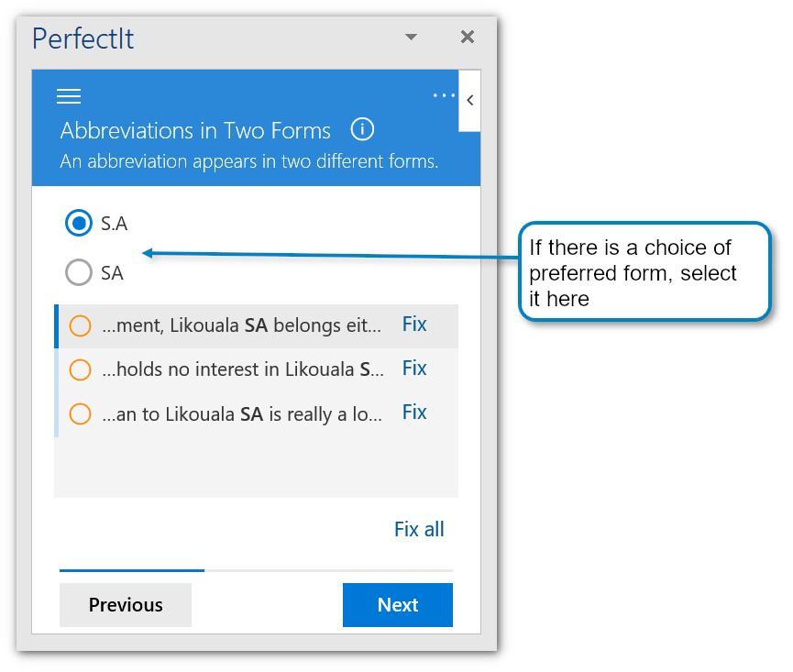Collapse the side panel with chevron arrow
This screenshot has height=672, width=793.
click(469, 100)
